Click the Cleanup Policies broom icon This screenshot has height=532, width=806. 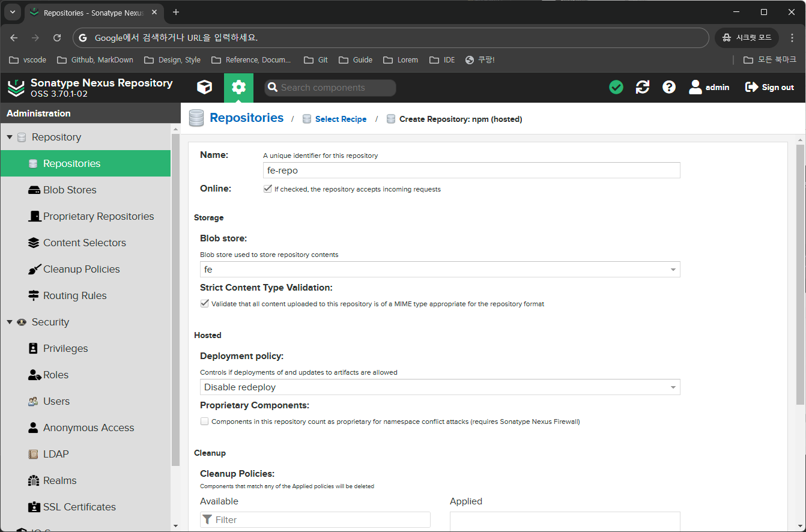(34, 269)
